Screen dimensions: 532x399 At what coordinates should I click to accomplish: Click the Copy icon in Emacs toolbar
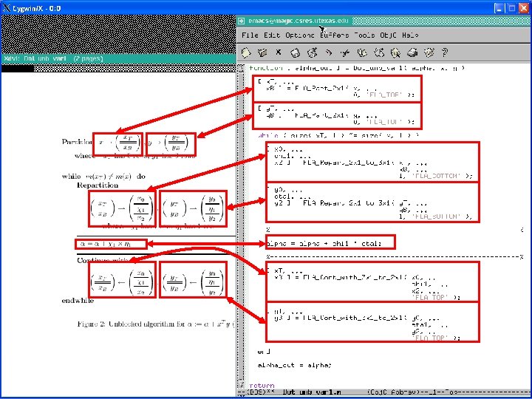[x=362, y=52]
